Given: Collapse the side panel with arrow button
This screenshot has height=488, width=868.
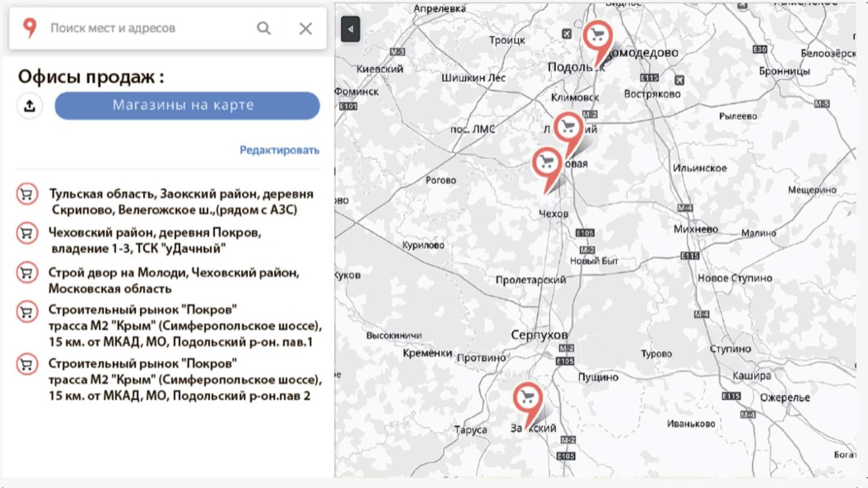Looking at the screenshot, I should 350,29.
